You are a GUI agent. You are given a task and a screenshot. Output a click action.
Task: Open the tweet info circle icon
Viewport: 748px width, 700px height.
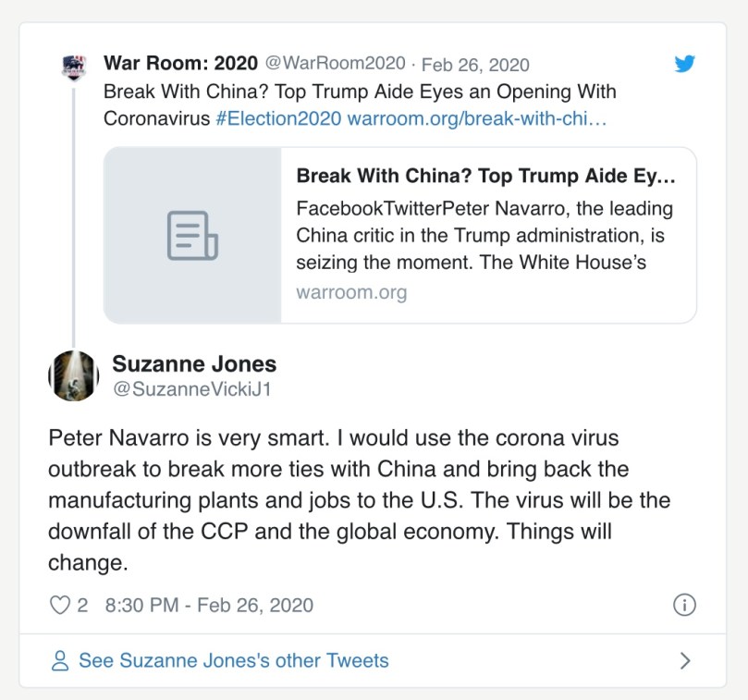tap(684, 606)
